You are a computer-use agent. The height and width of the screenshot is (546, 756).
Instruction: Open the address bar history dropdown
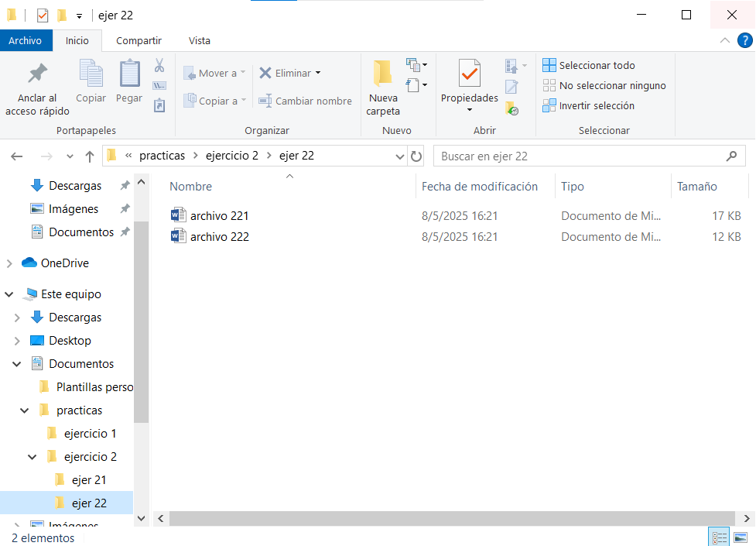click(400, 156)
